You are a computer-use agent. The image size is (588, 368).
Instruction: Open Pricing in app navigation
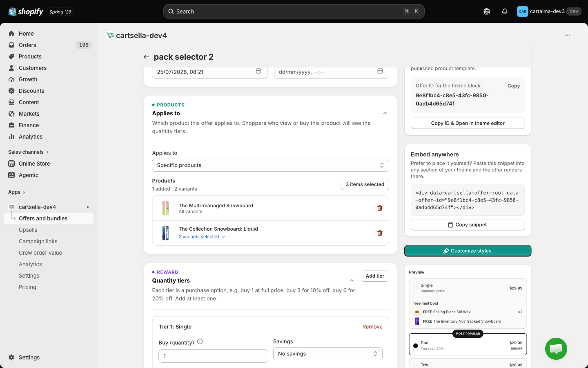[x=27, y=287]
